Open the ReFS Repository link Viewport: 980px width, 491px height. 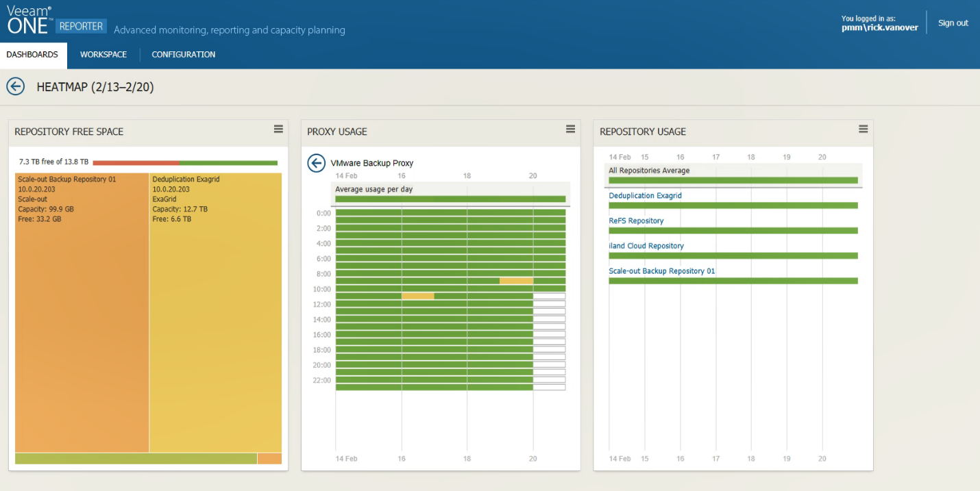pos(637,221)
